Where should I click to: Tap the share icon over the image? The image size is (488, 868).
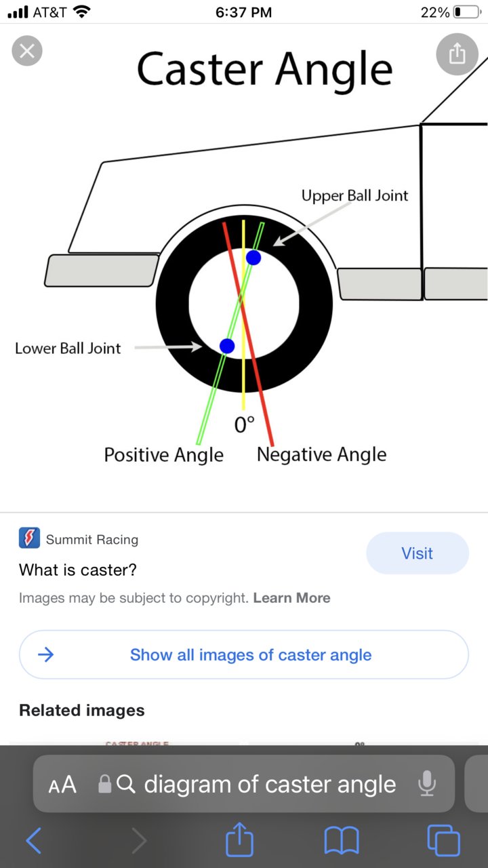pyautogui.click(x=457, y=53)
